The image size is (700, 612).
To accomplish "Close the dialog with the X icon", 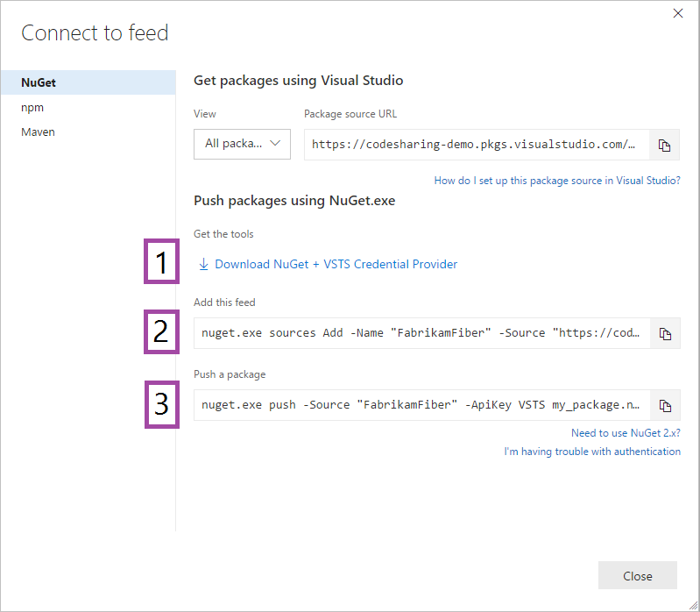I will point(678,13).
